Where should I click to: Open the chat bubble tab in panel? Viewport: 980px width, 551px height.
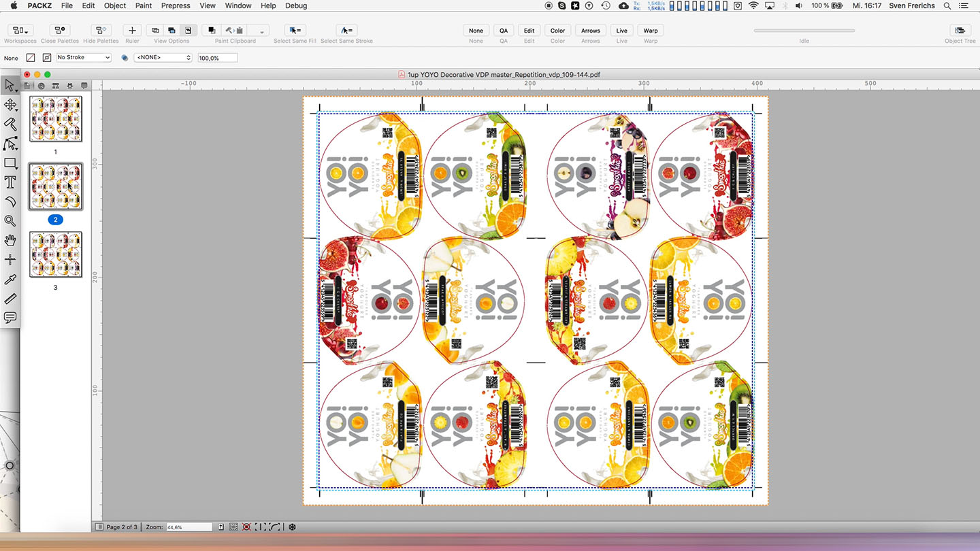84,86
